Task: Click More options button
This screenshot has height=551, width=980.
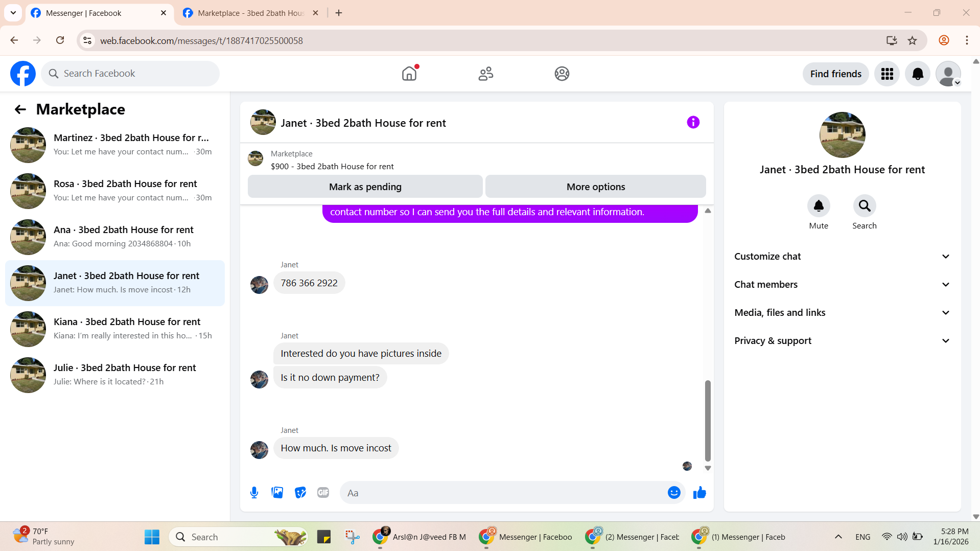Action: 596,187
